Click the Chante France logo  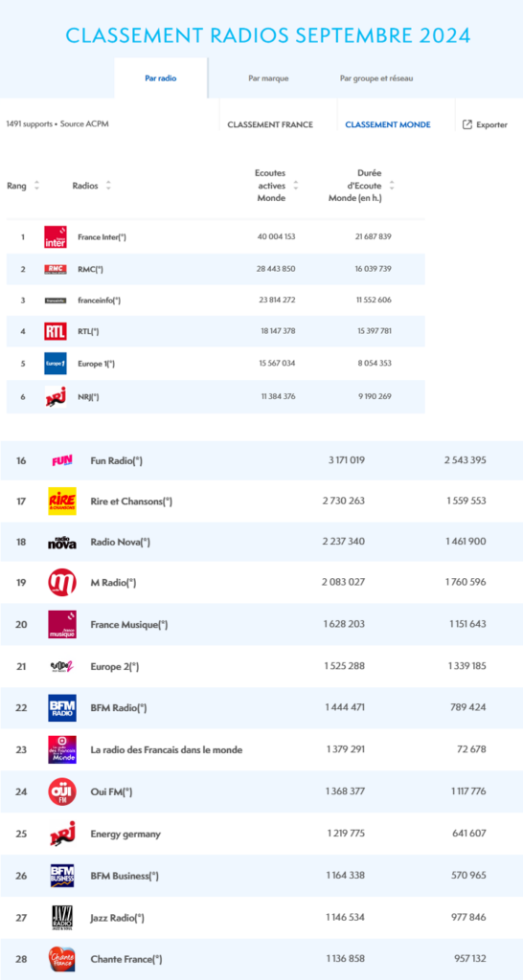[x=62, y=959]
